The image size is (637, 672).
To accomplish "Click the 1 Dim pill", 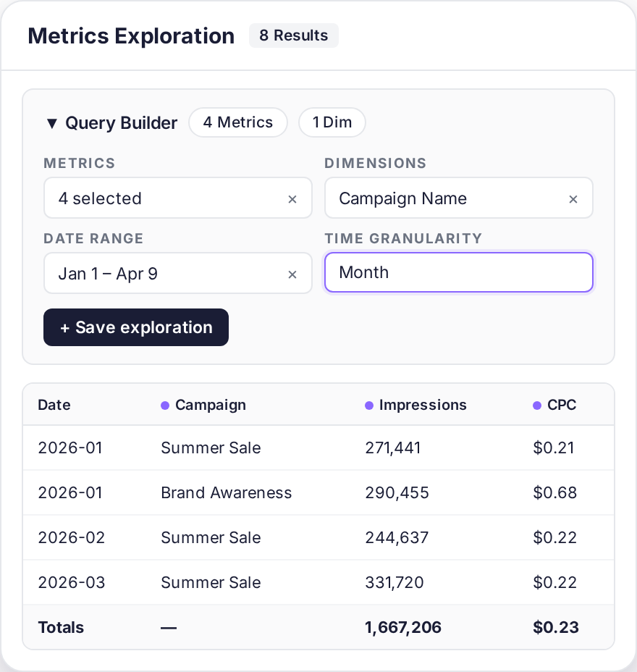I will pyautogui.click(x=332, y=122).
